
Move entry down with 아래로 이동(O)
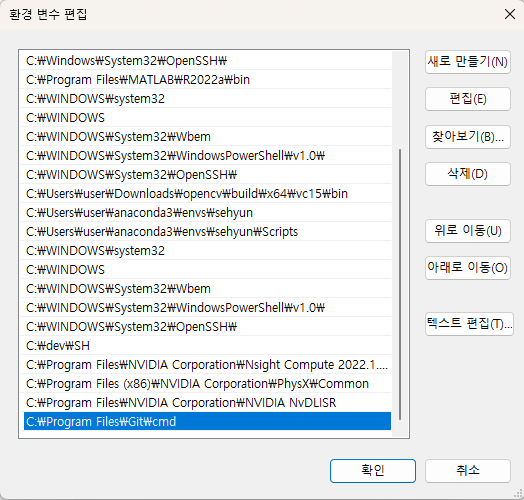pyautogui.click(x=468, y=268)
